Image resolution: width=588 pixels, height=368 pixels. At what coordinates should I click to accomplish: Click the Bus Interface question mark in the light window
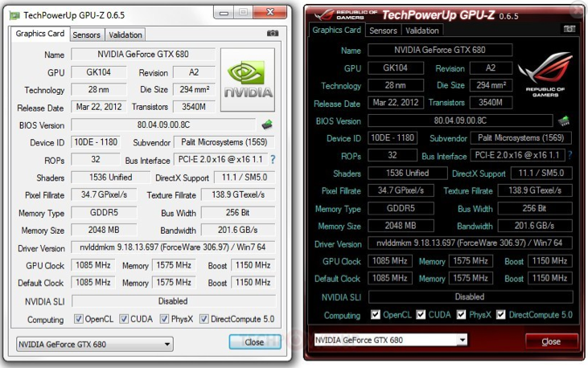273,160
